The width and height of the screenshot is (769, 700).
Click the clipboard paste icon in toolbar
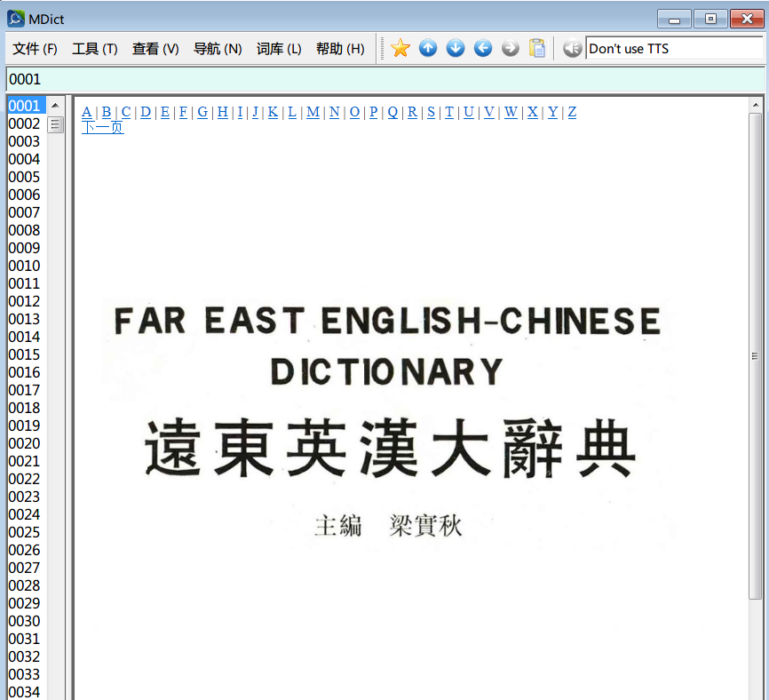tap(537, 48)
